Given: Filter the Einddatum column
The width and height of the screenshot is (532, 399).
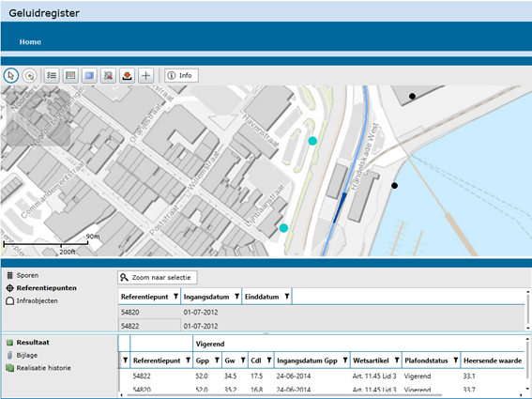Looking at the screenshot, I should pos(287,297).
